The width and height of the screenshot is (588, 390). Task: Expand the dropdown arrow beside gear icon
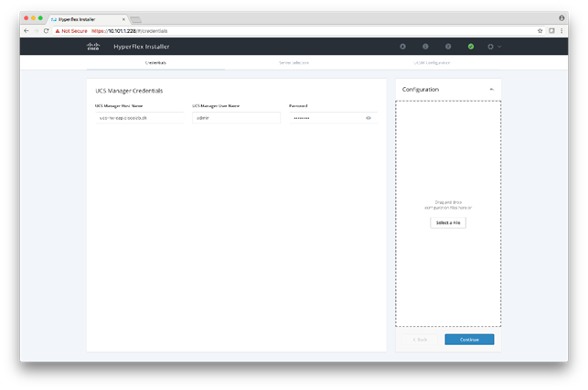pyautogui.click(x=499, y=47)
